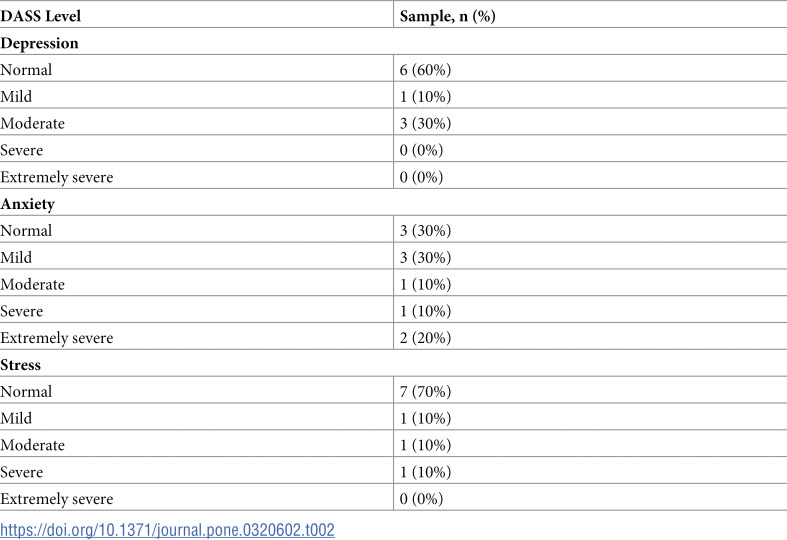Select the Depression section heading

click(40, 43)
